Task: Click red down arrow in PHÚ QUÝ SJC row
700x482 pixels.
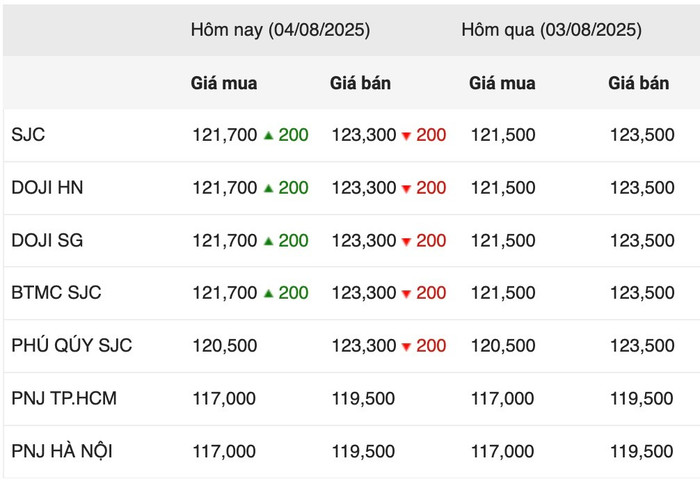Action: pos(406,346)
